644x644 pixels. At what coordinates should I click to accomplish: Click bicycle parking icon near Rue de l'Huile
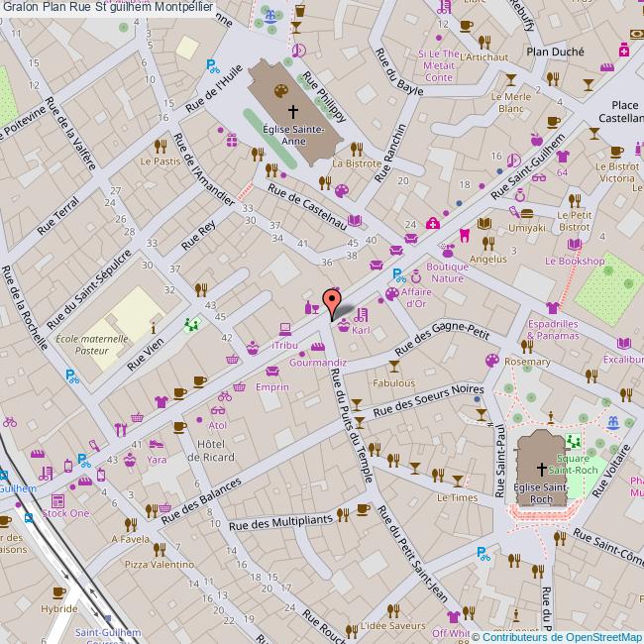(x=212, y=66)
